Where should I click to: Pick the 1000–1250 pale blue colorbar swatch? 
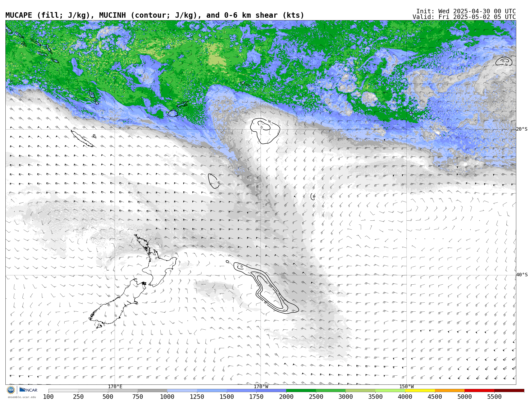coord(182,391)
